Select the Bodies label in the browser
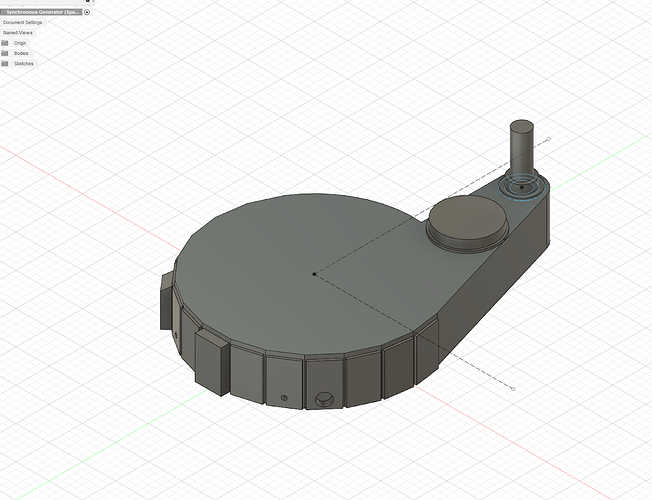 click(21, 53)
